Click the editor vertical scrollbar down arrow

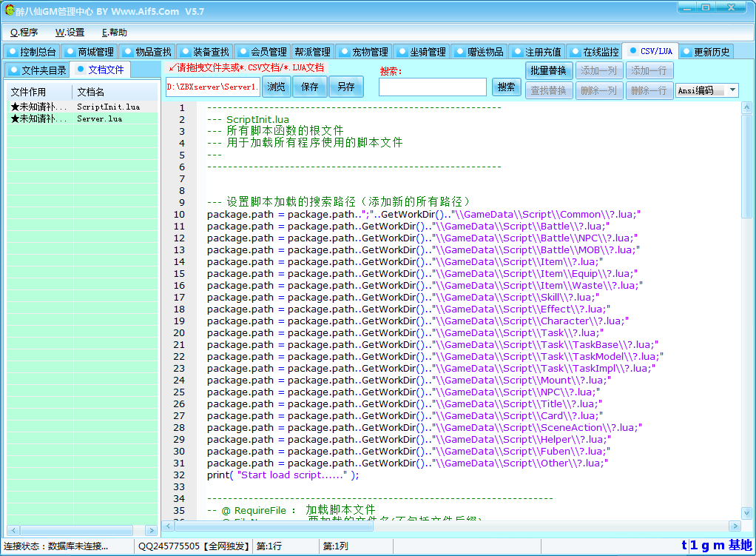(x=746, y=513)
